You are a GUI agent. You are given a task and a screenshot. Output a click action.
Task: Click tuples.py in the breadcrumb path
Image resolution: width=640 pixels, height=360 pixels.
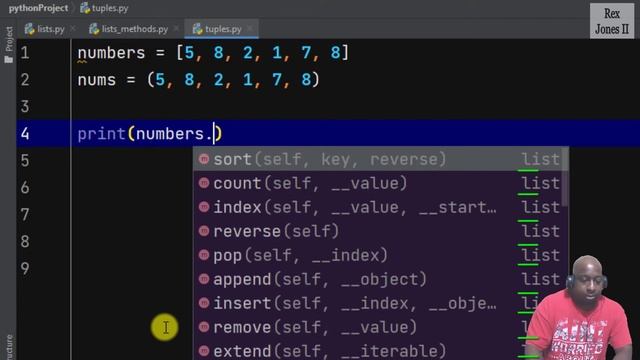[110, 8]
